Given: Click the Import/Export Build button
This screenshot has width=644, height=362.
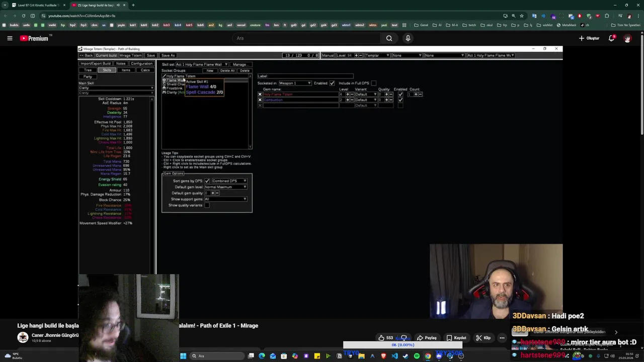Looking at the screenshot, I should pyautogui.click(x=95, y=64).
